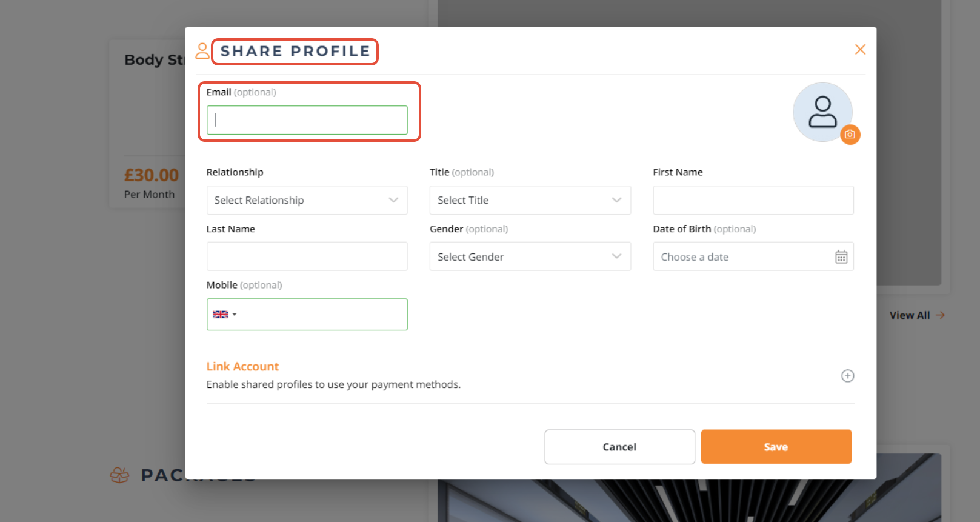The width and height of the screenshot is (980, 522).
Task: Click the Choose a date field
Action: pos(753,256)
